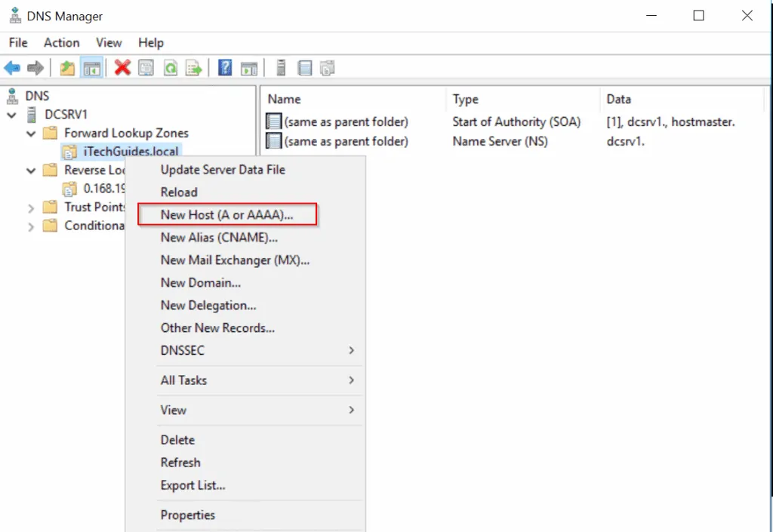The image size is (773, 532).
Task: Sort by the Type column header
Action: pos(465,99)
